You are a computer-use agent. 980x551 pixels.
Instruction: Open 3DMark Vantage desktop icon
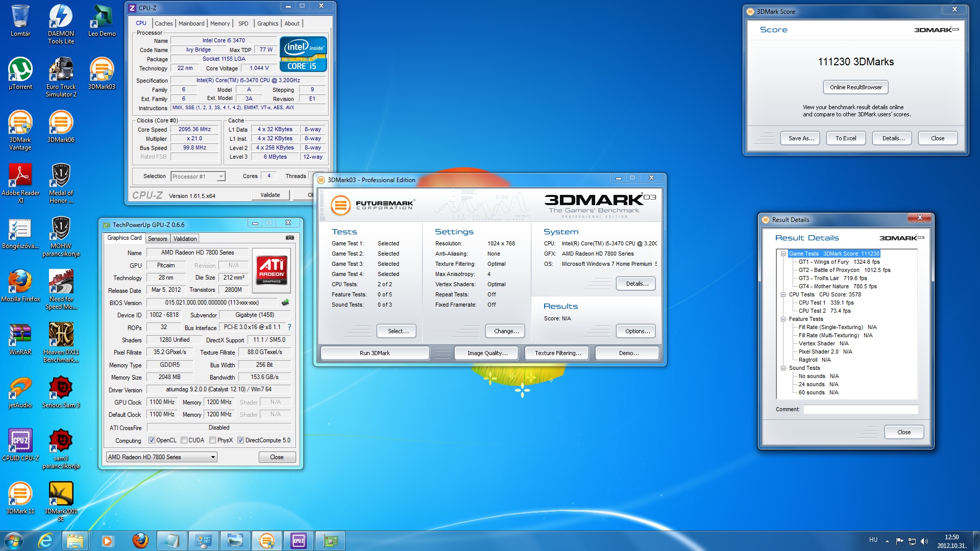20,130
